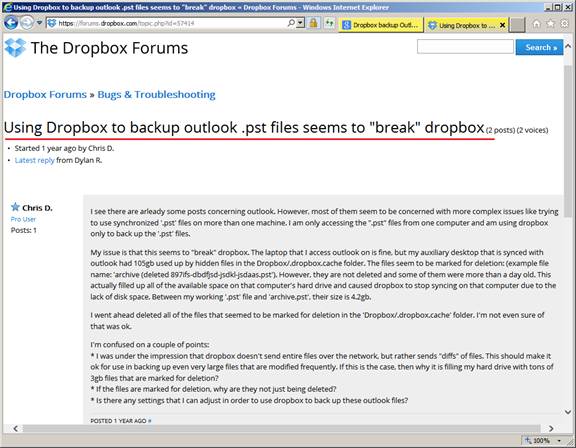Click the browser Back arrow button
This screenshot has height=448, width=576.
(x=11, y=23)
